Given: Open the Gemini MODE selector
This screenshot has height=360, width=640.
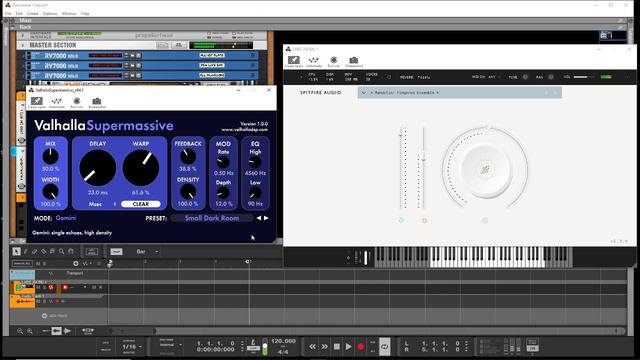Looking at the screenshot, I should point(66,218).
